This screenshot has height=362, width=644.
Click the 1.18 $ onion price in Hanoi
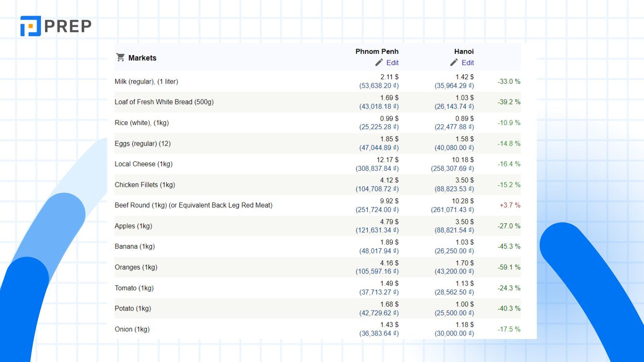(x=464, y=325)
